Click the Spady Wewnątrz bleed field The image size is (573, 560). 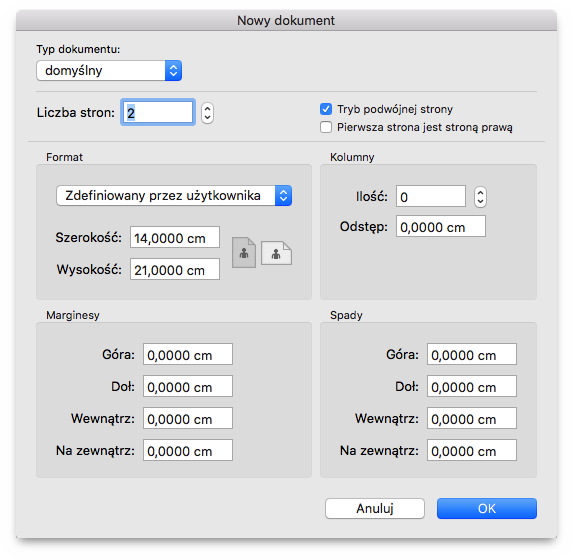pyautogui.click(x=472, y=418)
